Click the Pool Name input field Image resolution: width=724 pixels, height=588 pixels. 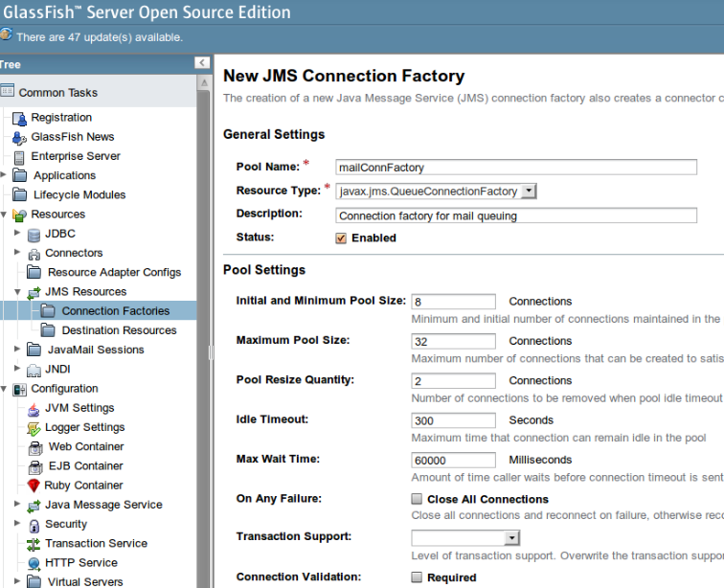point(516,168)
